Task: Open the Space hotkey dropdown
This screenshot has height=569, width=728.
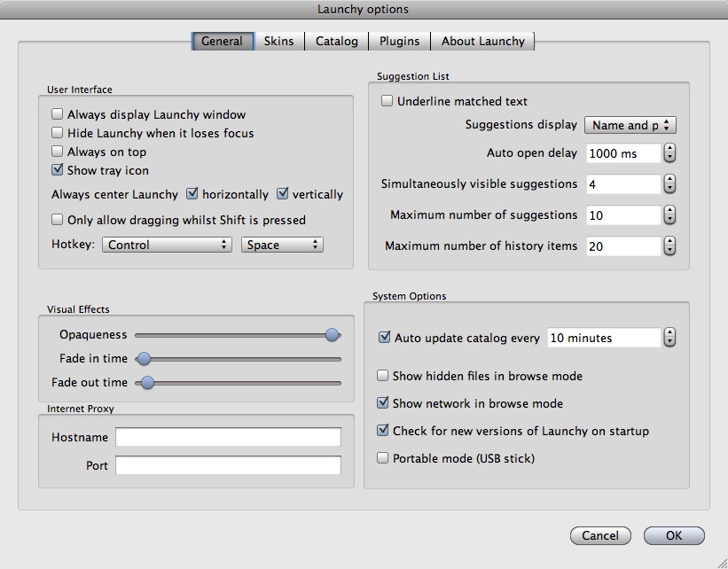Action: click(x=282, y=244)
